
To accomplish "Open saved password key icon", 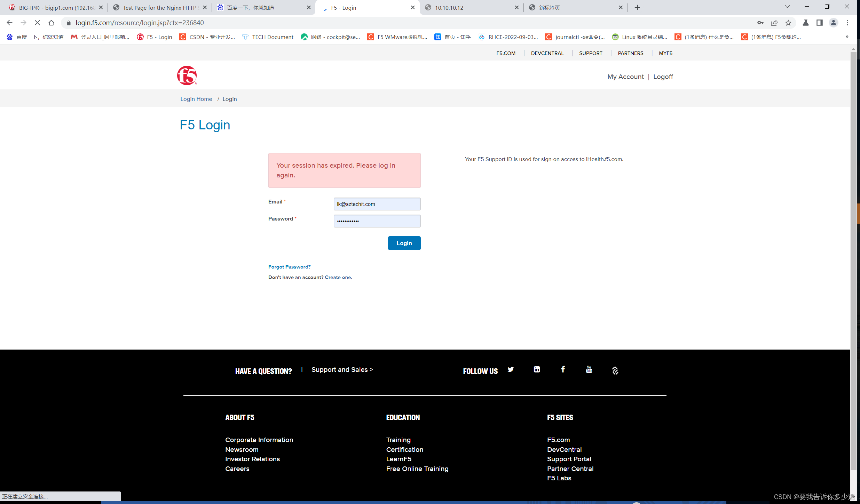I will pos(760,23).
